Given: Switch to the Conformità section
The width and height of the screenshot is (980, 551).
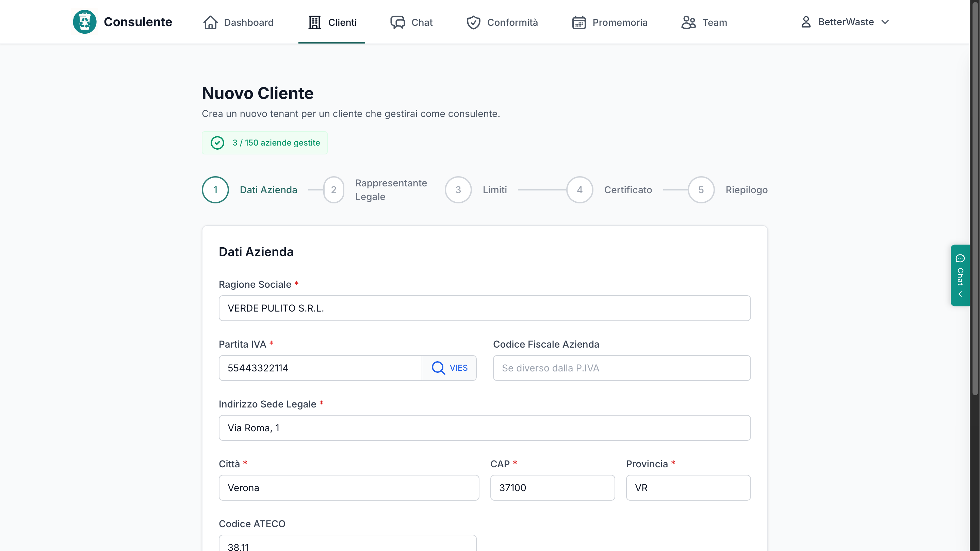Looking at the screenshot, I should (x=502, y=22).
